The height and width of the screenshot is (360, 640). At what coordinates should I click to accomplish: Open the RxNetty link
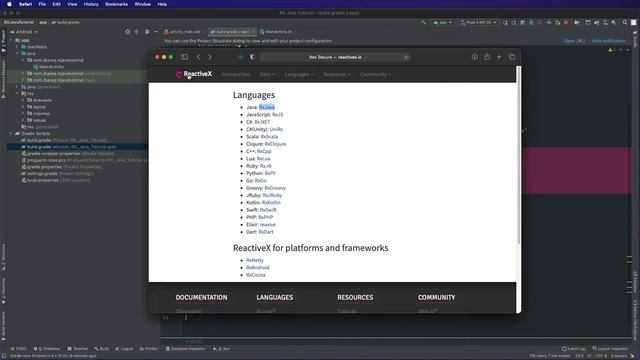(255, 260)
